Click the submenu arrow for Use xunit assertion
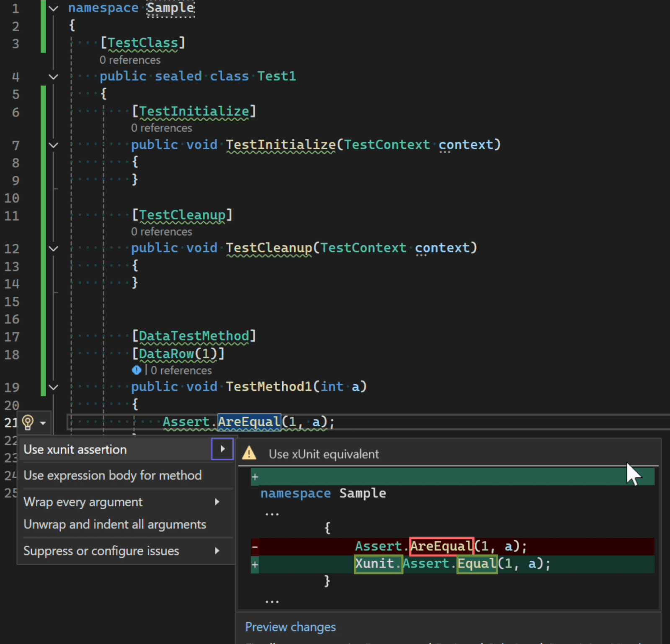Screen dimensions: 670x644 point(222,449)
